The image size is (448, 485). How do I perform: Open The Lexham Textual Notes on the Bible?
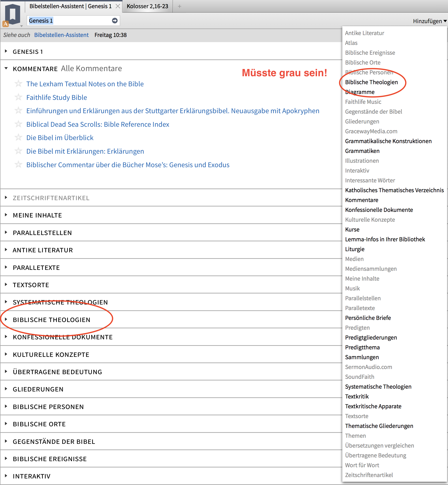85,84
